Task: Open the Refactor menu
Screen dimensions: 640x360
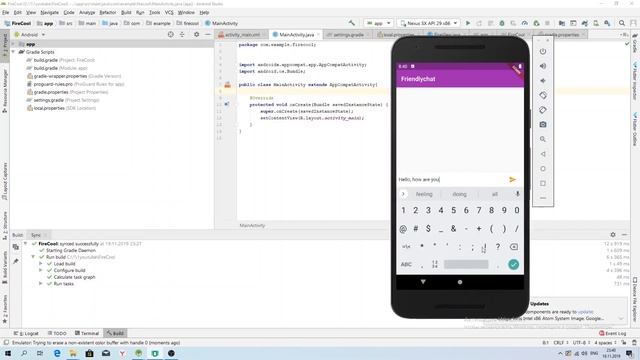Action: pyautogui.click(x=108, y=13)
